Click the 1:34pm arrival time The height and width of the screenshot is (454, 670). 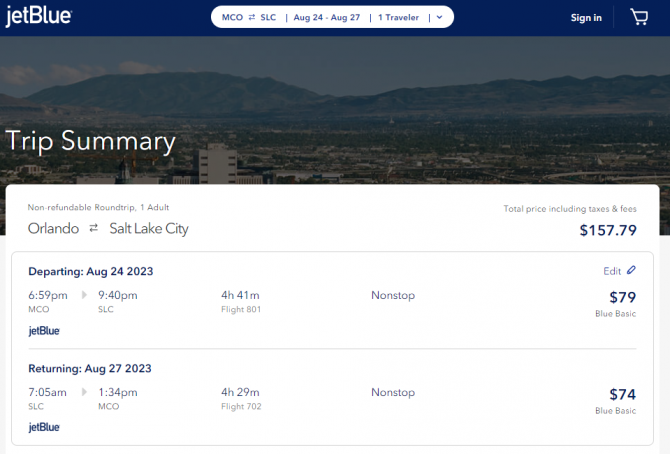coord(118,392)
